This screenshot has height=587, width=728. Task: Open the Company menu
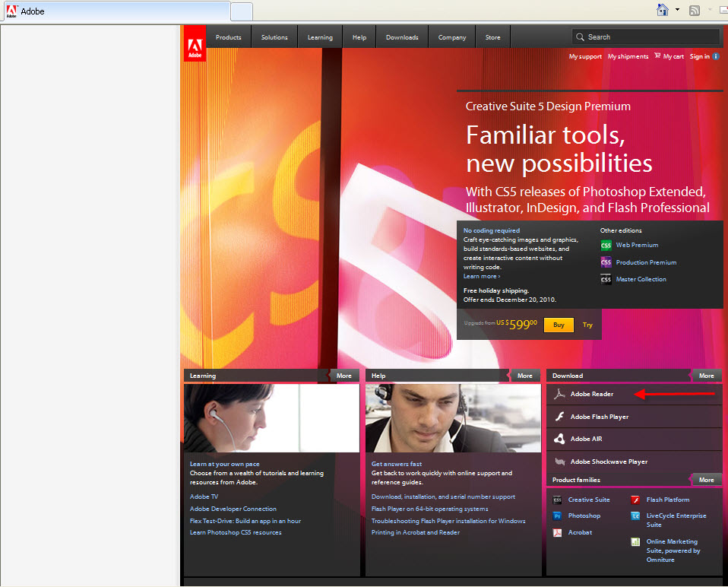pyautogui.click(x=451, y=37)
